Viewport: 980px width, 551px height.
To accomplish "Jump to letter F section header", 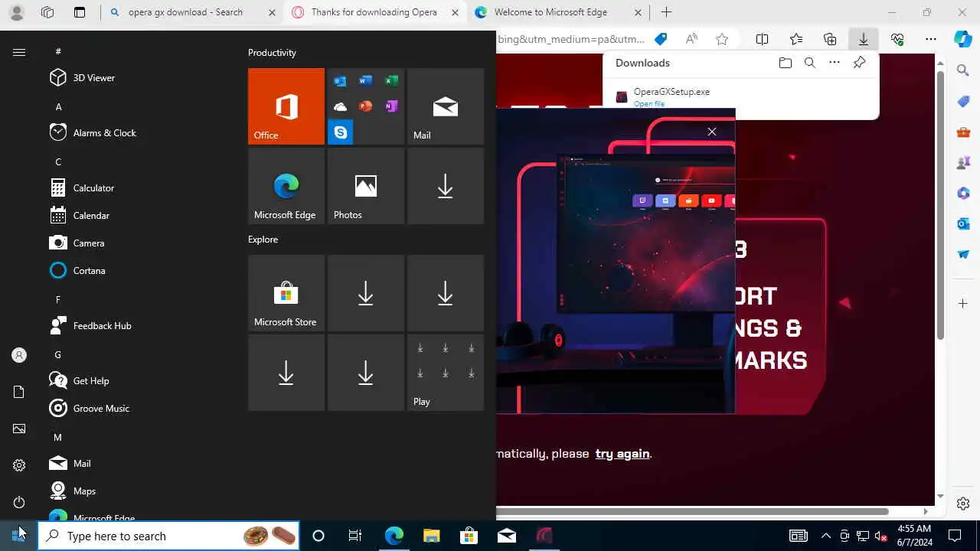I will (58, 299).
